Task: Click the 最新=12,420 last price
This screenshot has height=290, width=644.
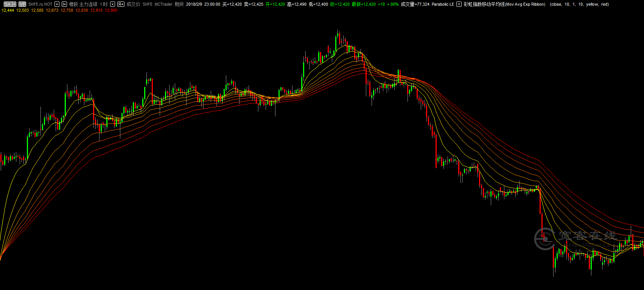Action: (364, 4)
